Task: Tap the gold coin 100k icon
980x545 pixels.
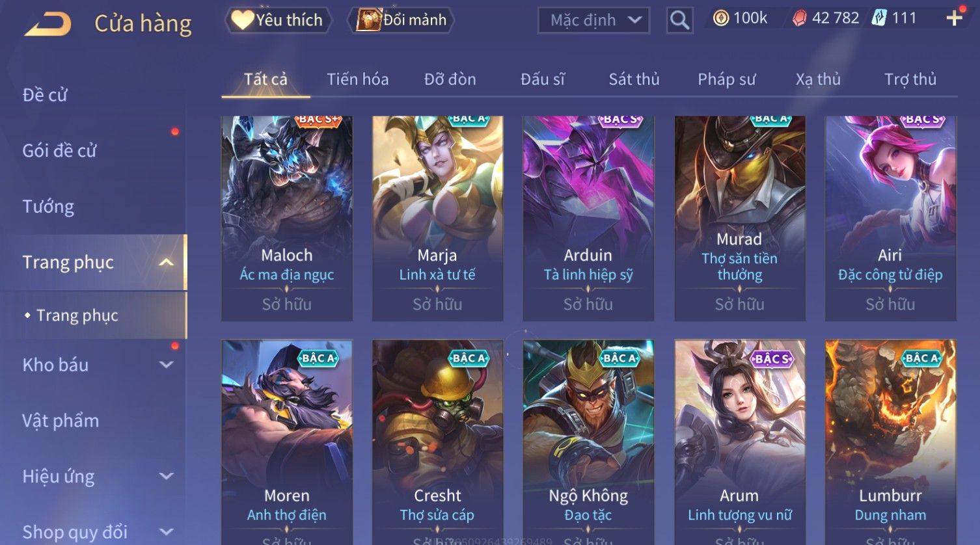Action: click(721, 18)
